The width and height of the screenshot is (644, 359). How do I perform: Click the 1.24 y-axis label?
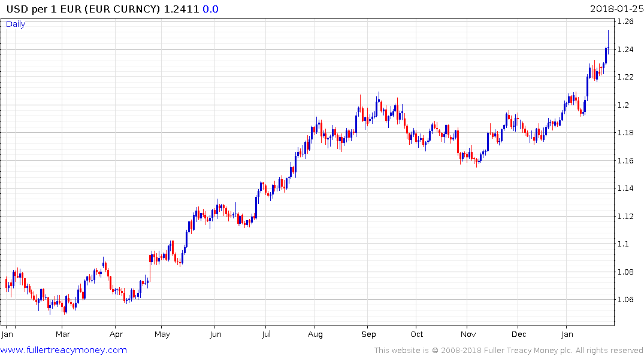click(x=625, y=50)
